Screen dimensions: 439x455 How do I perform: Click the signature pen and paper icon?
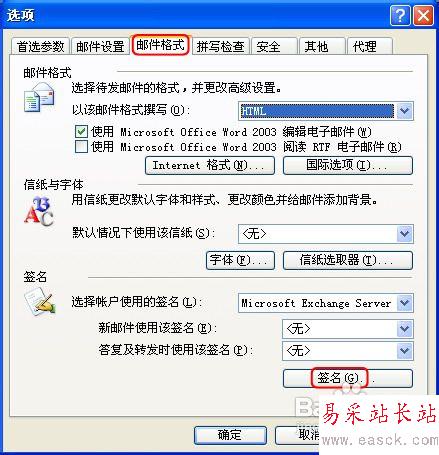pos(40,301)
